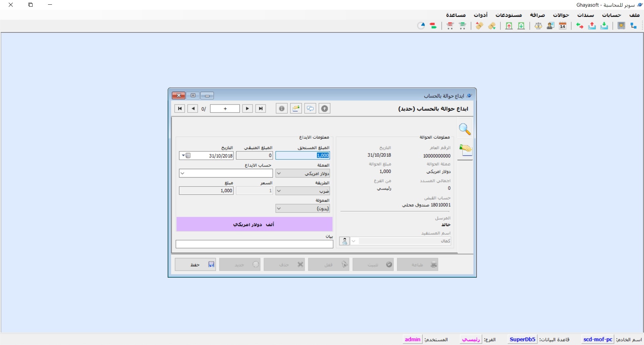
Task: Click the تثبيت confirm button
Action: tap(373, 265)
